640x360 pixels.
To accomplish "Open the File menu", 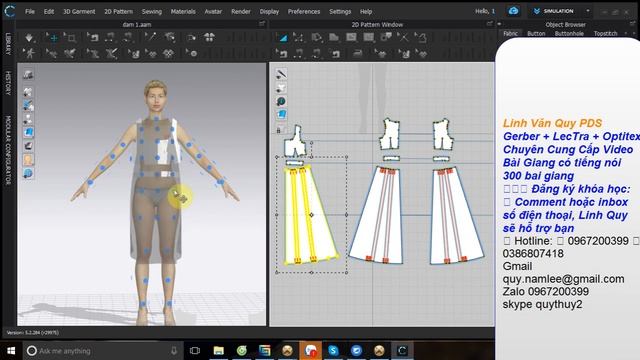I will pyautogui.click(x=30, y=11).
